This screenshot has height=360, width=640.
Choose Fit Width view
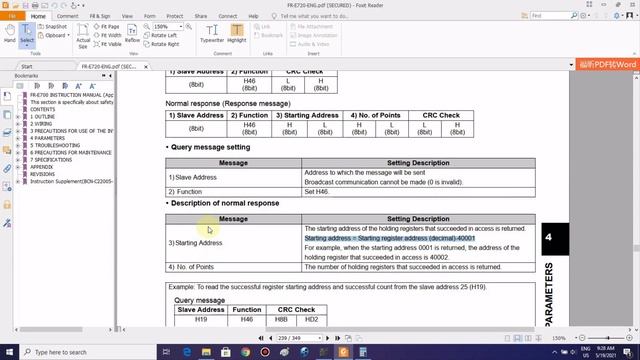tap(108, 36)
